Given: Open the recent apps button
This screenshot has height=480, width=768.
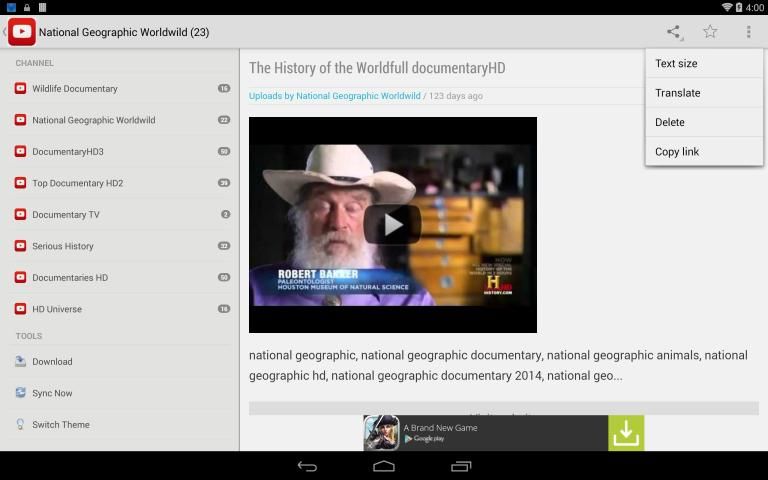Looking at the screenshot, I should pos(461,466).
